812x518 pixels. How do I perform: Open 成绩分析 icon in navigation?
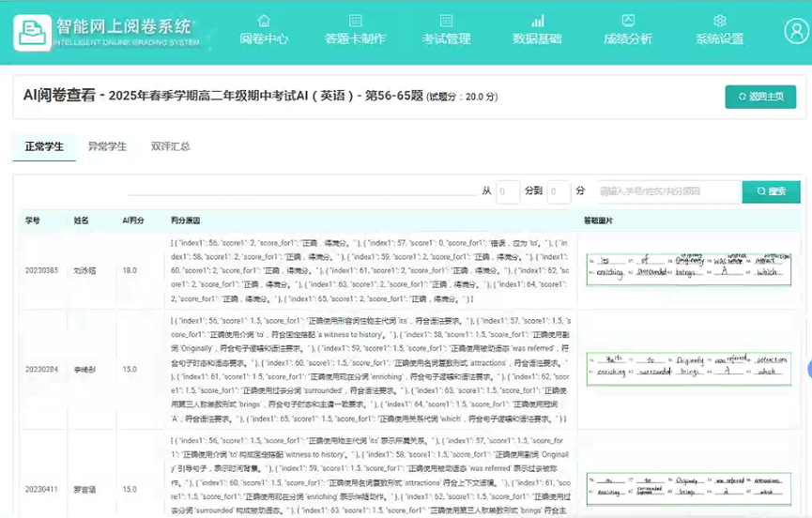point(628,21)
